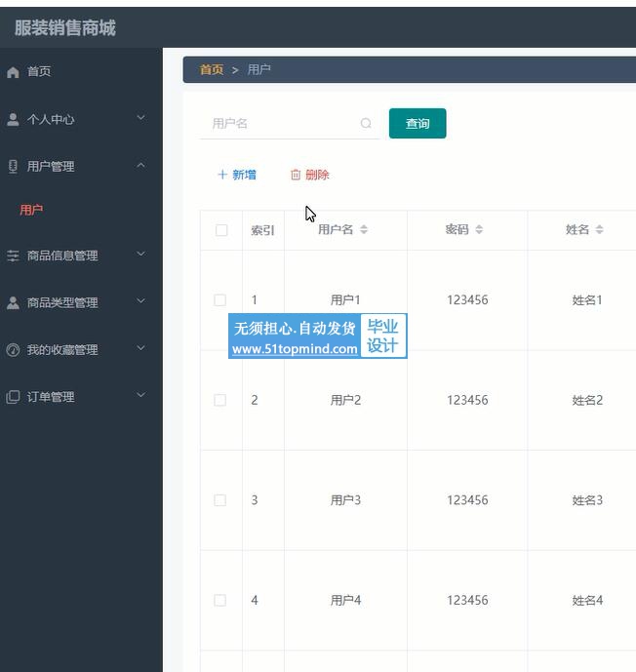
Task: Click the sliders icon beside 商品信息管理
Action: click(13, 256)
